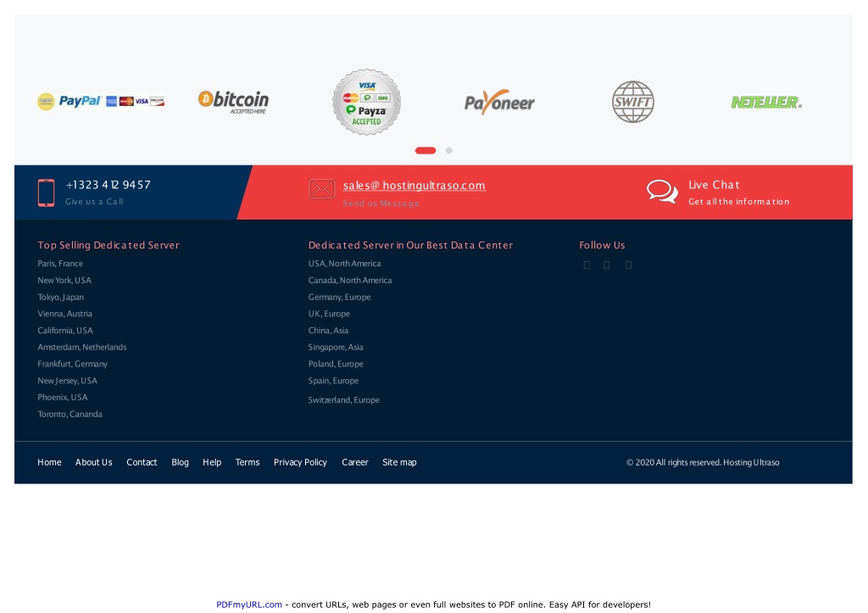Image resolution: width=868 pixels, height=613 pixels.
Task: Open Contact in footer menu
Action: coord(142,462)
